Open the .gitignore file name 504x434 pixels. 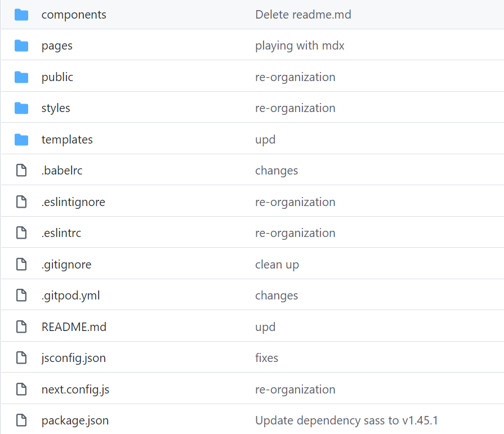[66, 265]
